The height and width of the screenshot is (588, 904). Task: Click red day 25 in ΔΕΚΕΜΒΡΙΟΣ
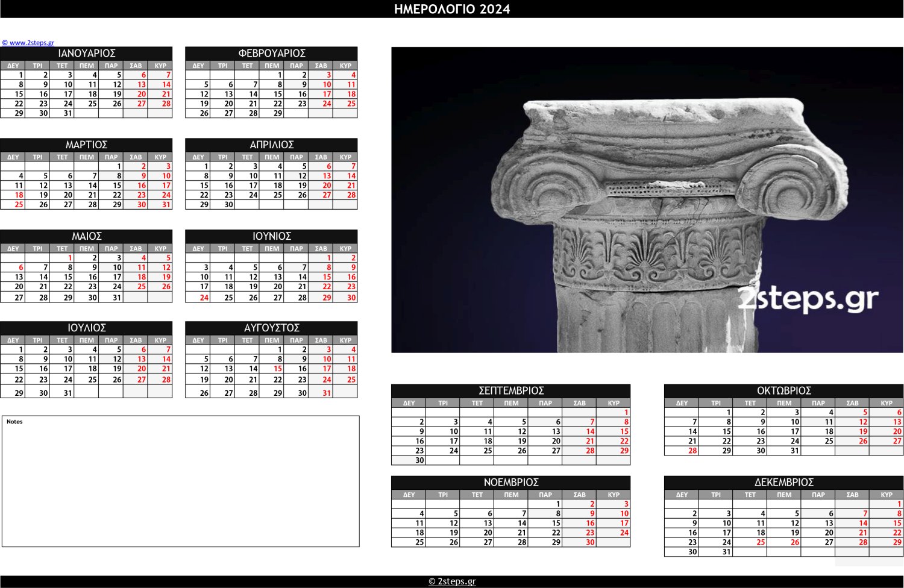coord(750,542)
